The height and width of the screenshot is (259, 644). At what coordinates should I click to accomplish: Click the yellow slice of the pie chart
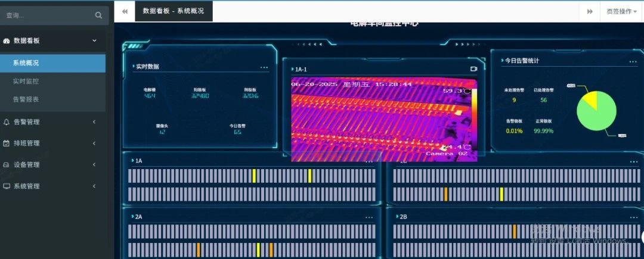pos(587,100)
